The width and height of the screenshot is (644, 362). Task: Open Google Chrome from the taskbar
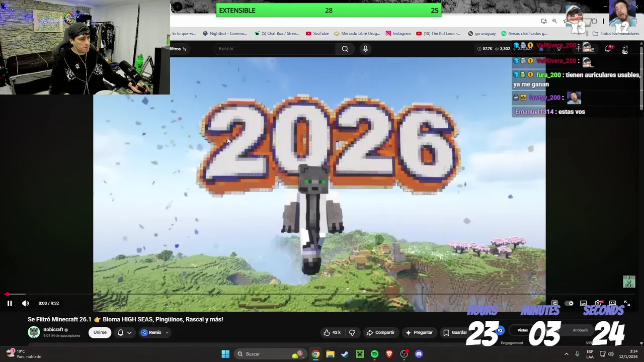point(315,354)
